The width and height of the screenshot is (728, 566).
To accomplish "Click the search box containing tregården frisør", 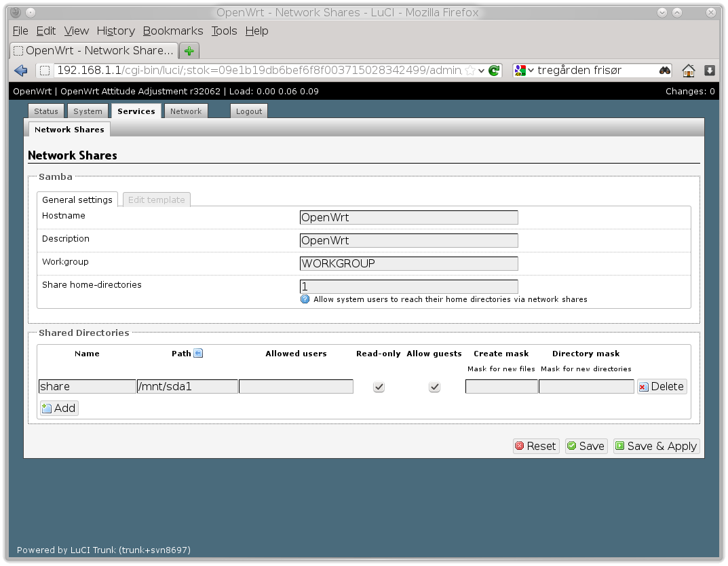I will 596,71.
